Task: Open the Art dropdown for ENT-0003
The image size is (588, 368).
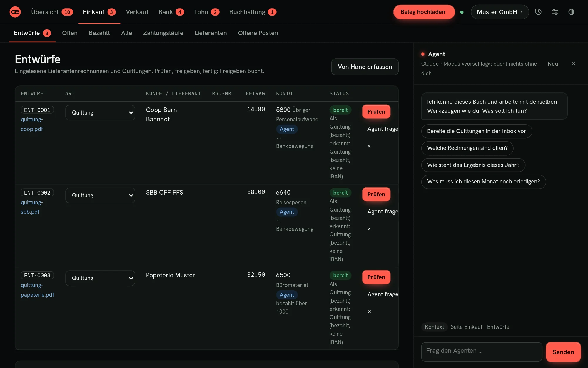Action: pos(100,278)
